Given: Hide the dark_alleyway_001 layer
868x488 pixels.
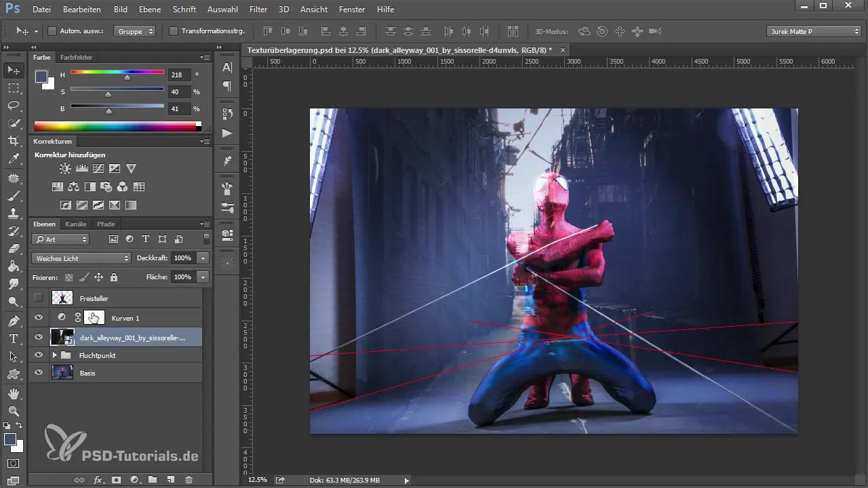Looking at the screenshot, I should [x=39, y=337].
